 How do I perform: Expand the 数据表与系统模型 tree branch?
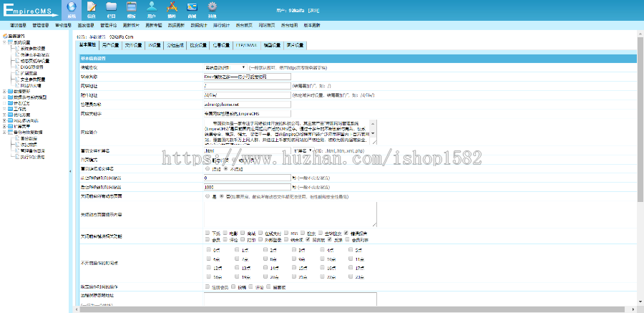coord(4,97)
